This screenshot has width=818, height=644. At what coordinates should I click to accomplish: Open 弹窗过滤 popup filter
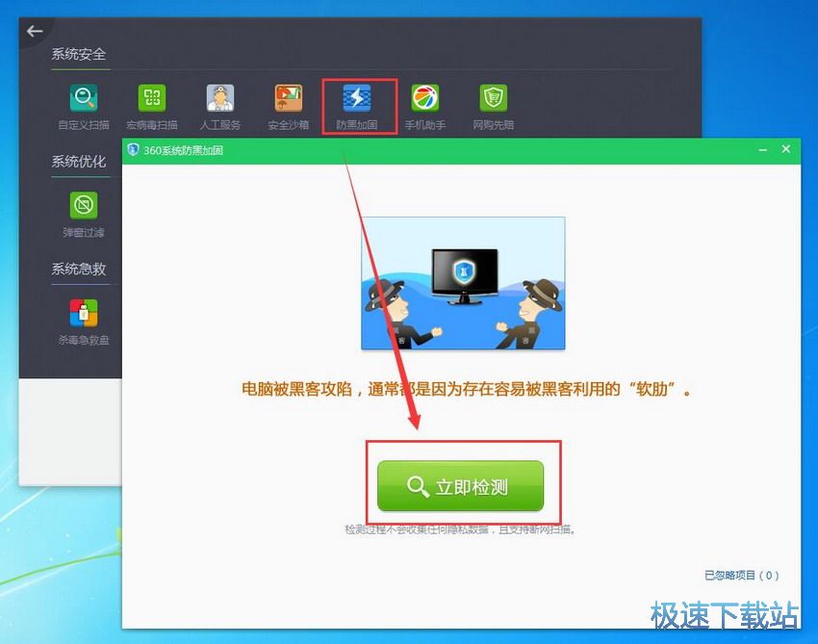[x=84, y=215]
